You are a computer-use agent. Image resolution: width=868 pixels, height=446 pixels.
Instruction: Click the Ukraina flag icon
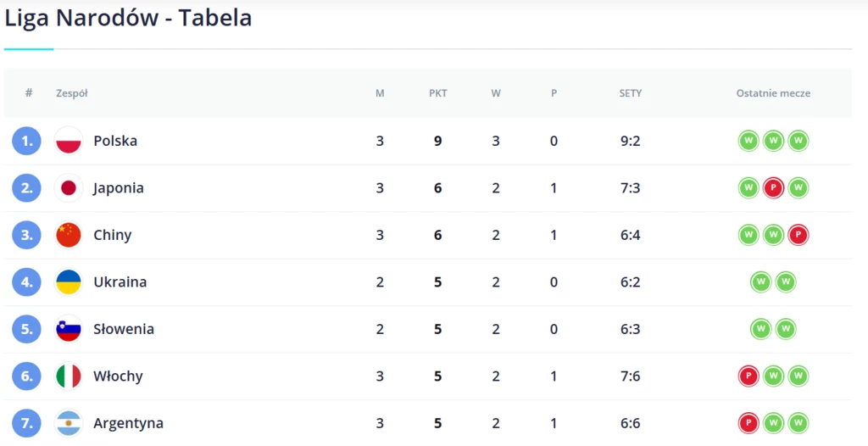pyautogui.click(x=69, y=282)
